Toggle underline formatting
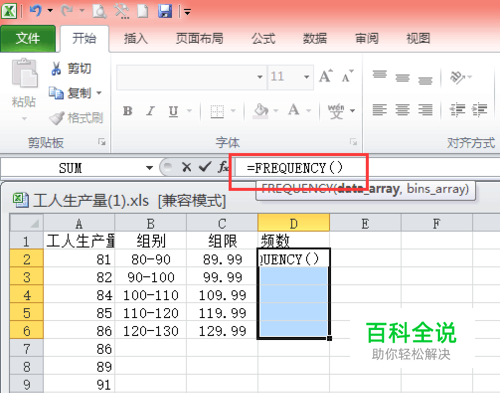 point(173,111)
